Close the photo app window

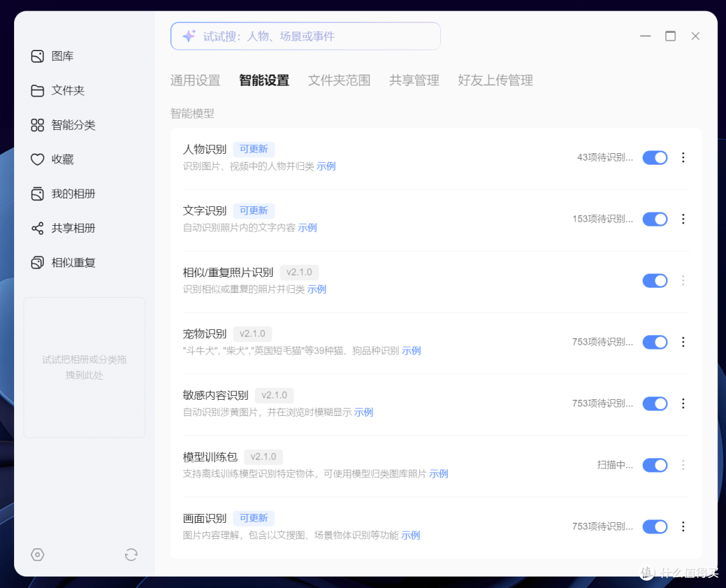(x=696, y=36)
